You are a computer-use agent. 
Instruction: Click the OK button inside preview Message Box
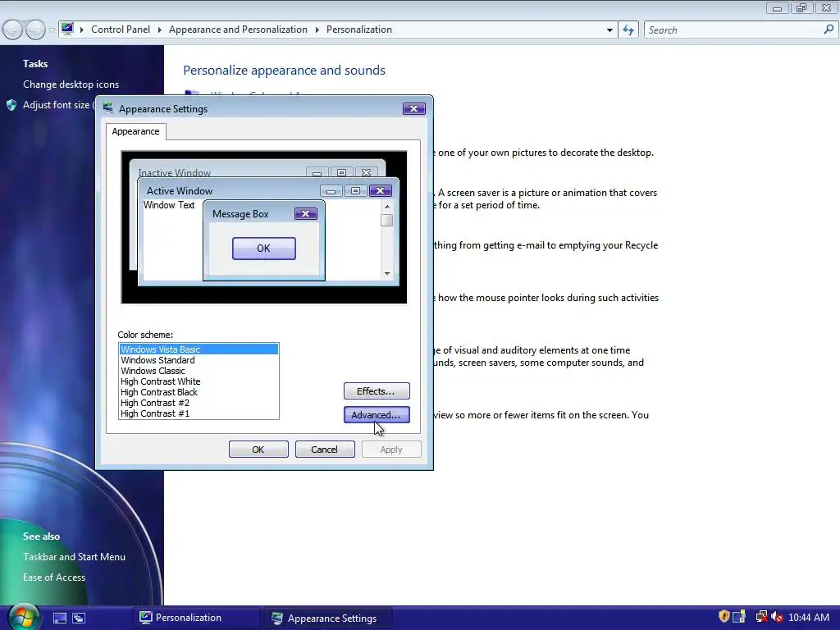pyautogui.click(x=263, y=249)
